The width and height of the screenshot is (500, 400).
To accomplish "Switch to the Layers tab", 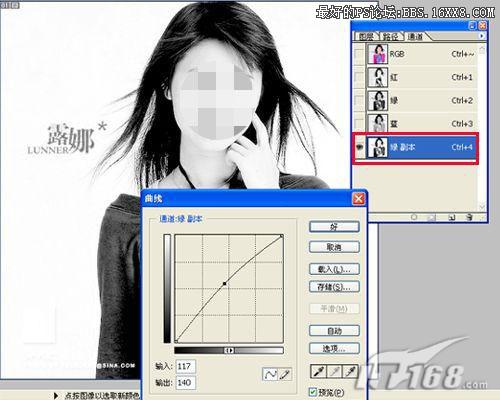I will (x=366, y=36).
